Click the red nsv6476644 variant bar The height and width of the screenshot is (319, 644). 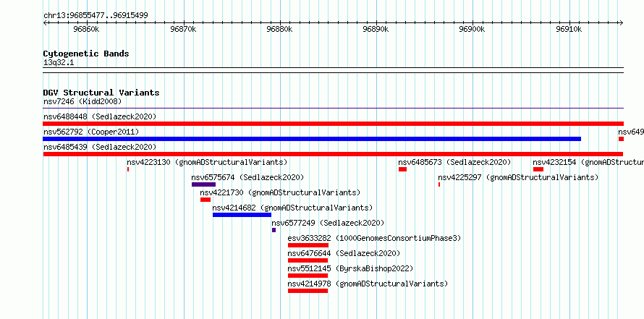coord(308,260)
